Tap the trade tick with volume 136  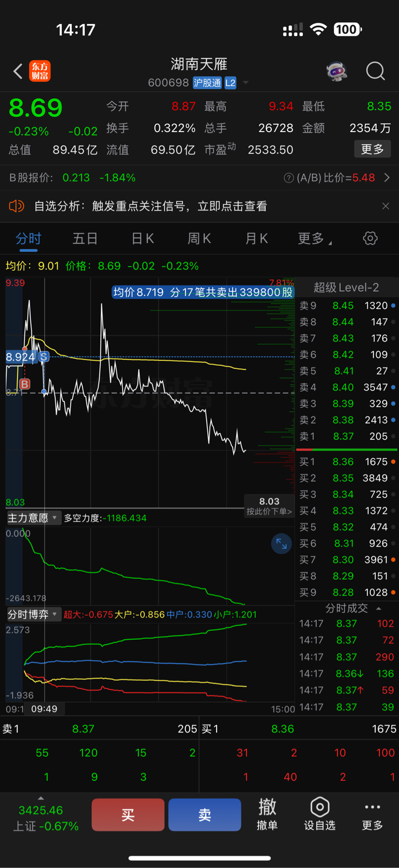[x=347, y=673]
